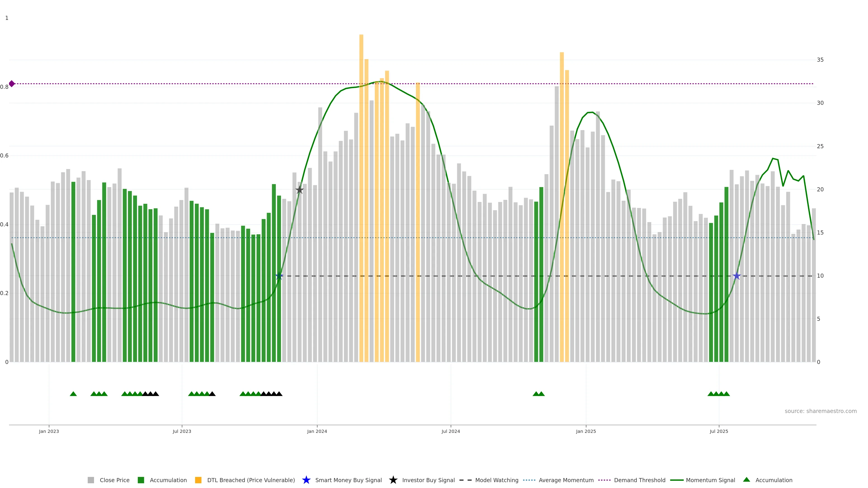Hide the Momentum Signal line via legend
The width and height of the screenshot is (868, 488).
point(710,480)
